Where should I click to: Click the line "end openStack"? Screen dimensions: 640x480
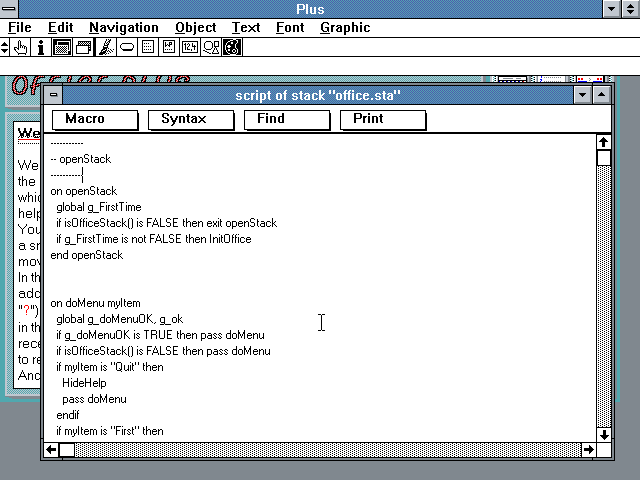tap(87, 255)
